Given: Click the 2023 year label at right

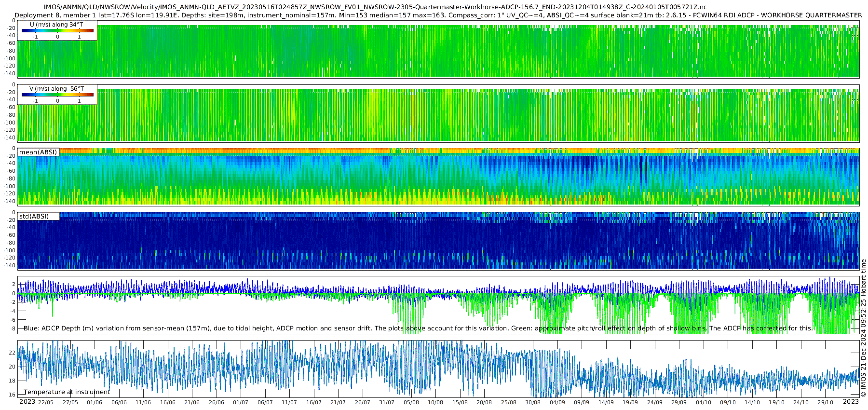Looking at the screenshot, I should point(851,401).
